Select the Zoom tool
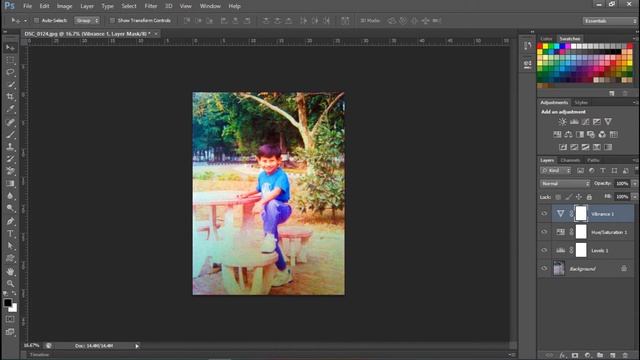 [10, 283]
